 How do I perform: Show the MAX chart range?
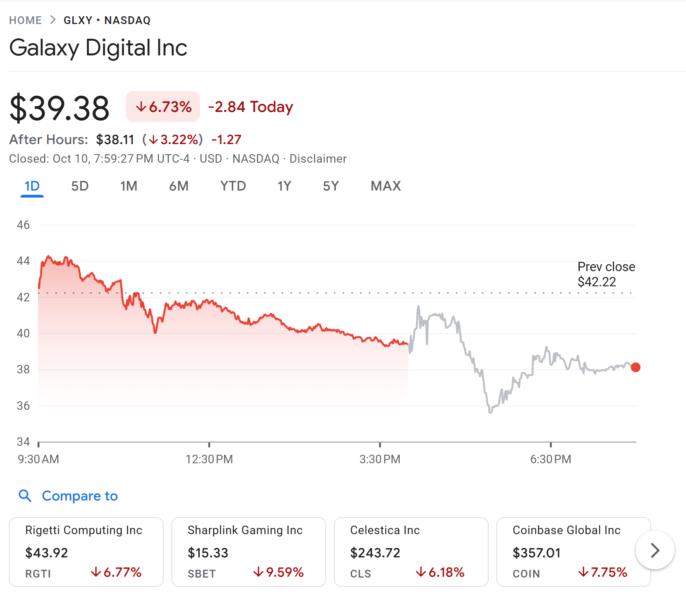pyautogui.click(x=385, y=186)
